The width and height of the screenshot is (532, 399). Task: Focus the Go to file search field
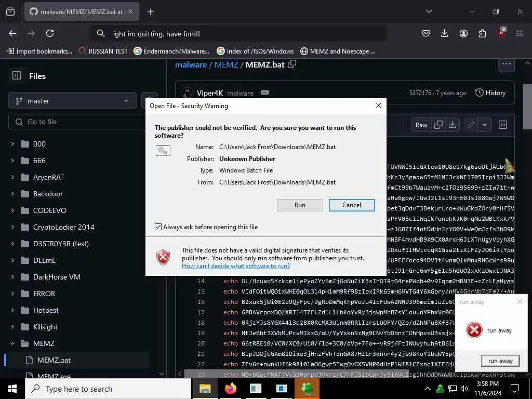pos(78,122)
